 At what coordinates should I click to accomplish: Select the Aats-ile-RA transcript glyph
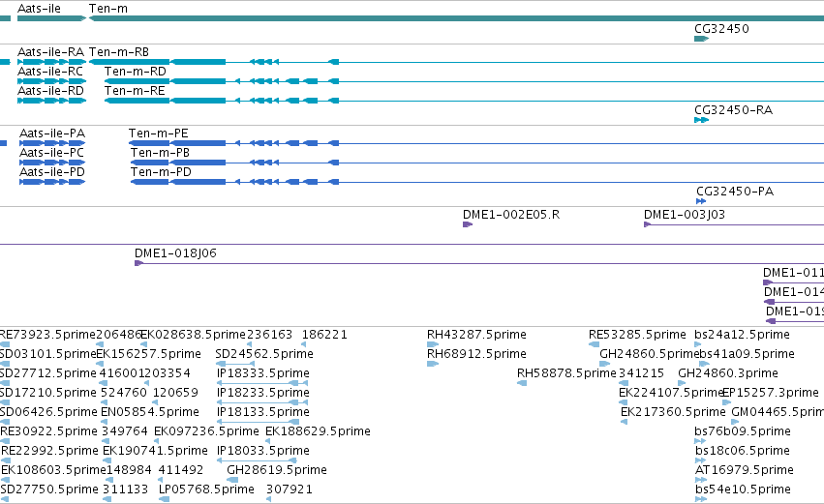pos(51,62)
